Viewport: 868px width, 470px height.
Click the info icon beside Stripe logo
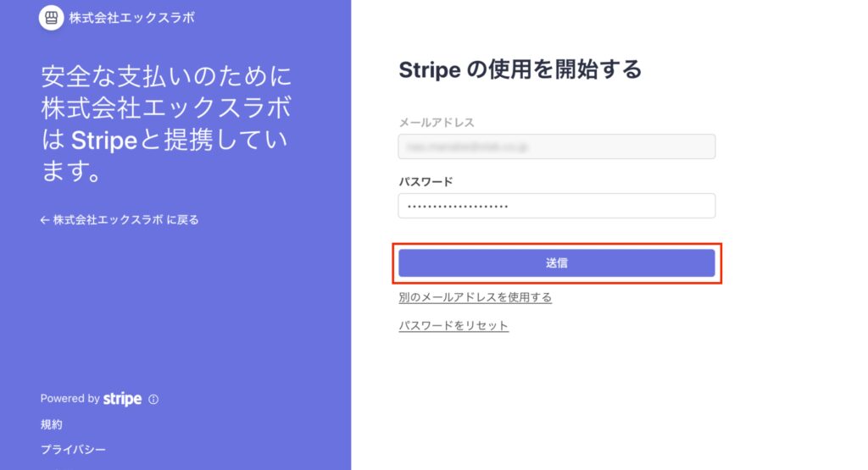tap(153, 399)
